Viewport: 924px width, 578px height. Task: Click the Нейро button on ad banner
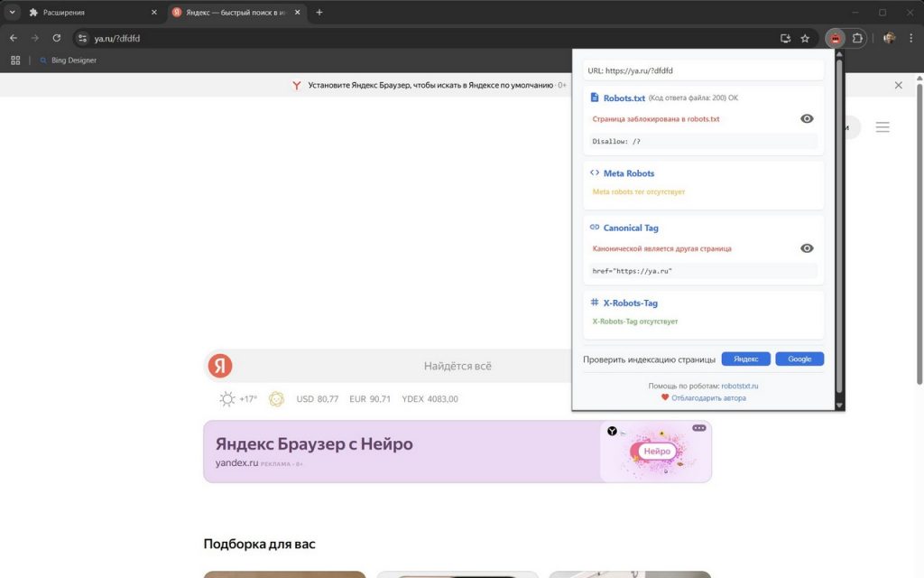657,452
